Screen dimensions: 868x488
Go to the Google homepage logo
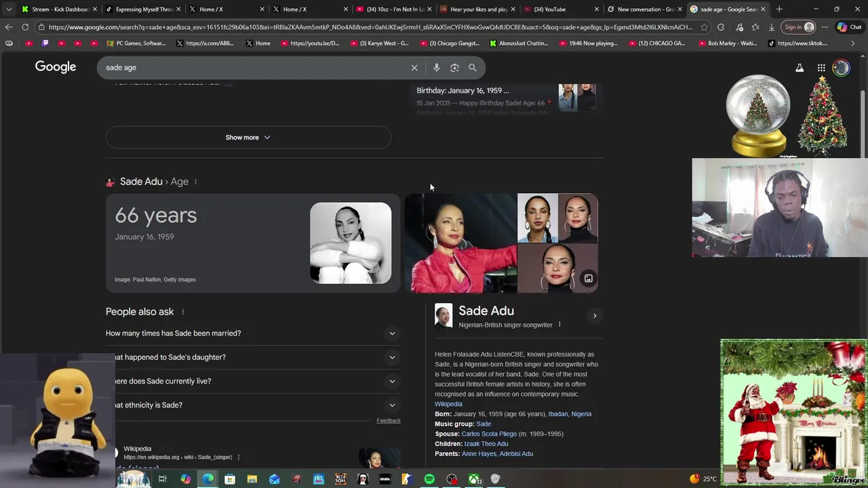point(56,67)
